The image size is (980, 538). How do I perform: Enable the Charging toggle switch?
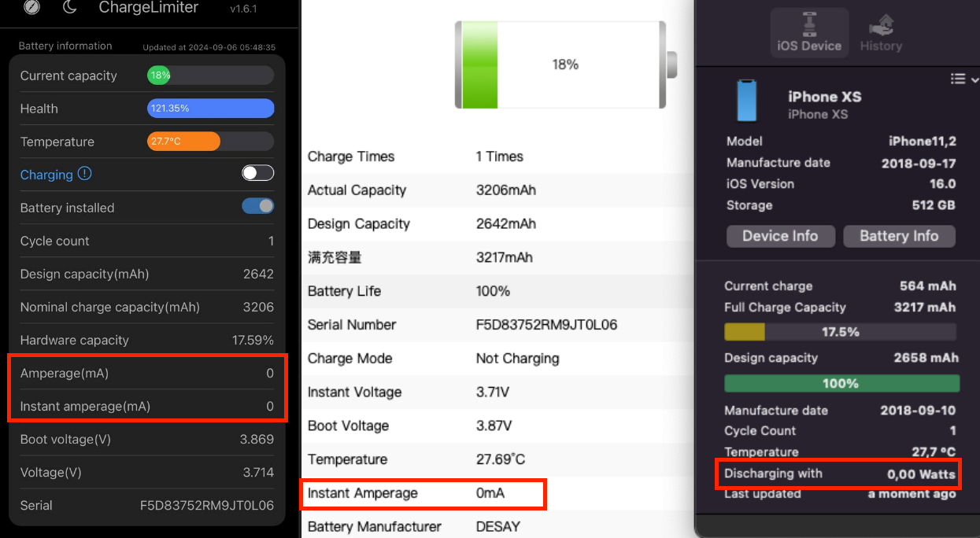point(258,173)
